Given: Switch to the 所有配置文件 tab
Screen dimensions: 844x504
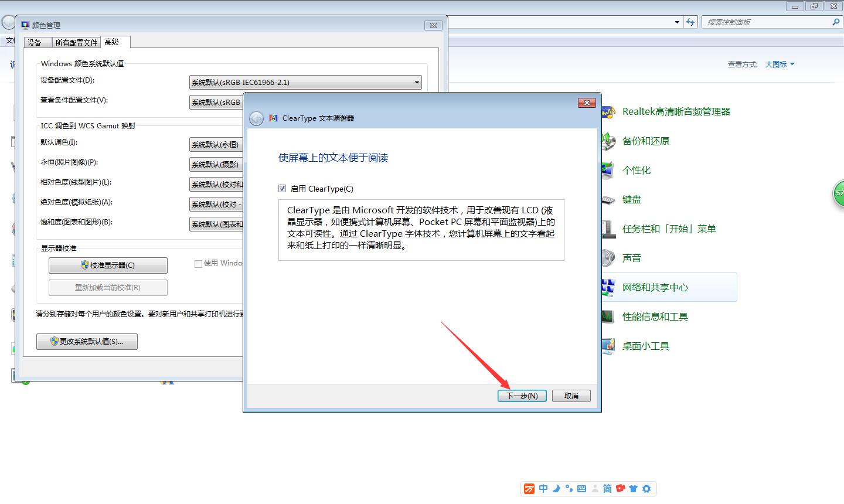Looking at the screenshot, I should point(76,43).
